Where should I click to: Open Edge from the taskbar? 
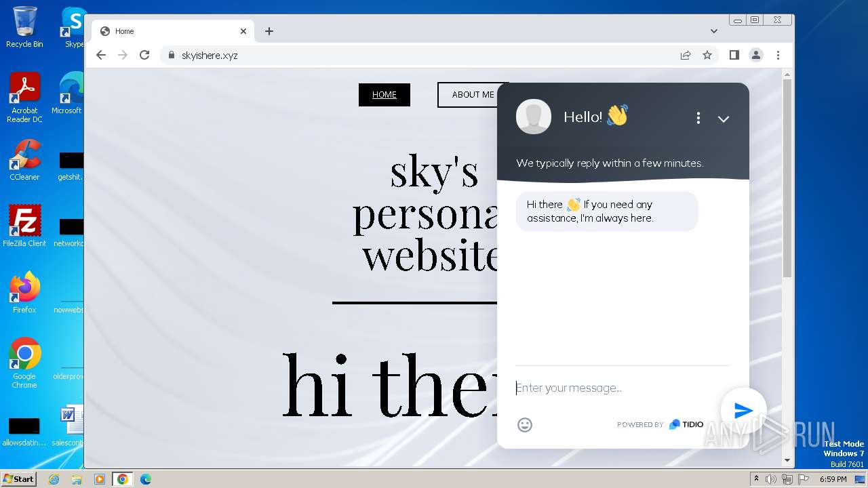(146, 479)
